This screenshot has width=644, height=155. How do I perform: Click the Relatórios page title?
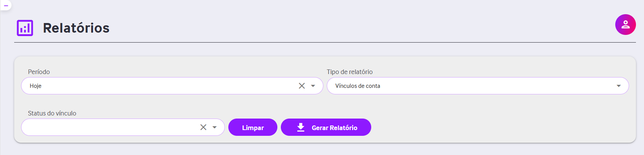(x=76, y=28)
